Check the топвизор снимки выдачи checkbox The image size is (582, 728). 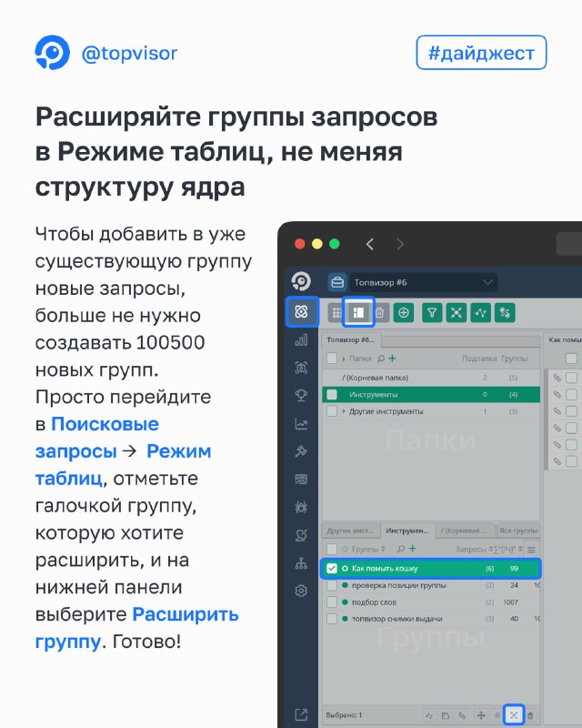[332, 619]
